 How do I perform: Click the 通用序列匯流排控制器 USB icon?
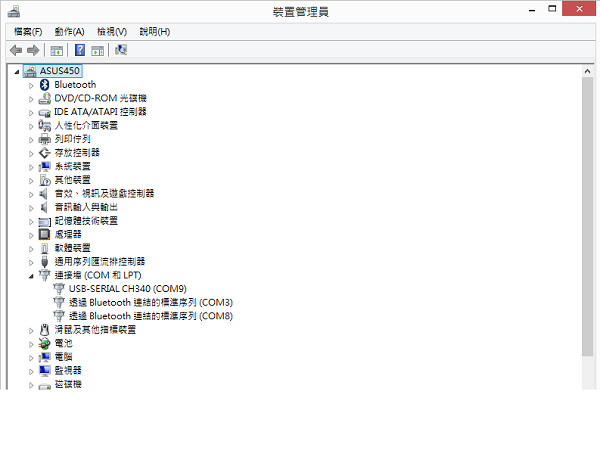[44, 262]
